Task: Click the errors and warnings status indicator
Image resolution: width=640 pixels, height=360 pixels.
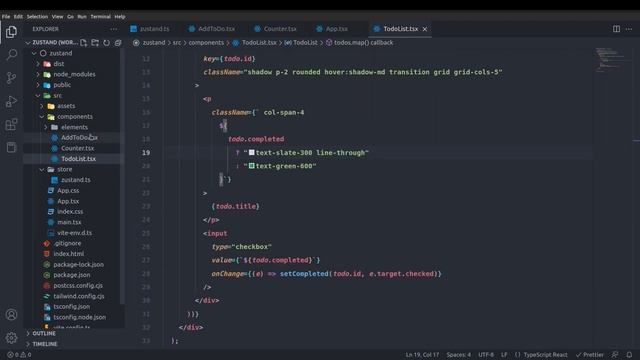Action: (19, 355)
